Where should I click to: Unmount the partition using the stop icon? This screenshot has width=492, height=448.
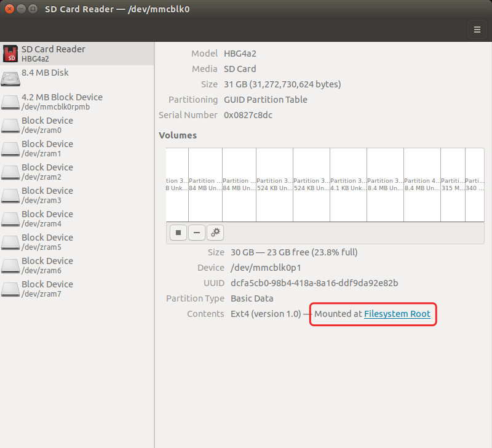[x=178, y=233]
